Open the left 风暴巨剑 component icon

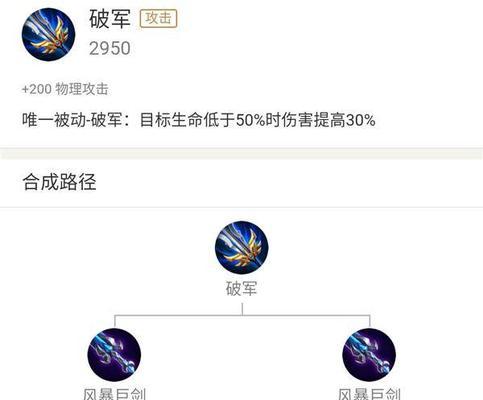pyautogui.click(x=114, y=355)
